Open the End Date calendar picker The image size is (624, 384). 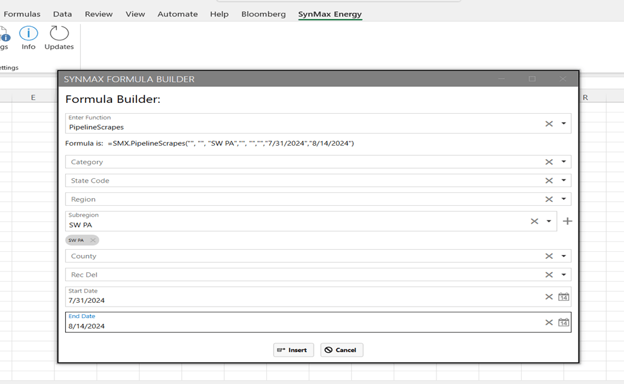click(x=564, y=322)
